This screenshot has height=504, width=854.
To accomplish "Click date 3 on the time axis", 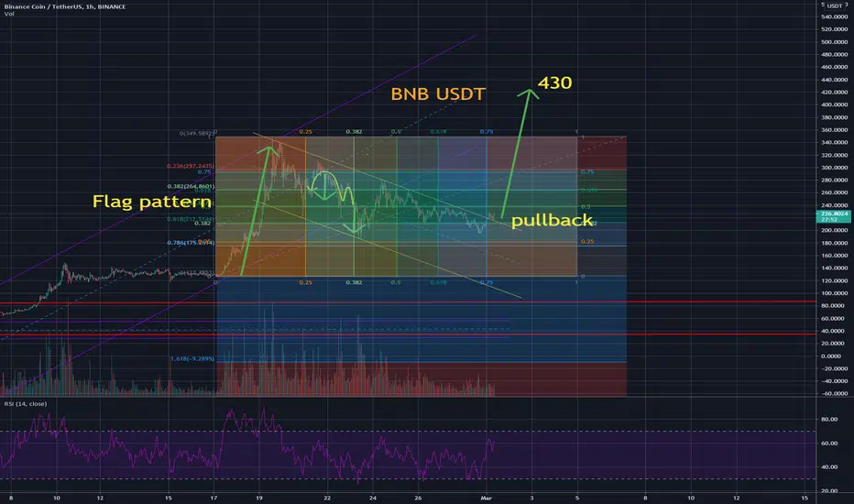I will [531, 498].
